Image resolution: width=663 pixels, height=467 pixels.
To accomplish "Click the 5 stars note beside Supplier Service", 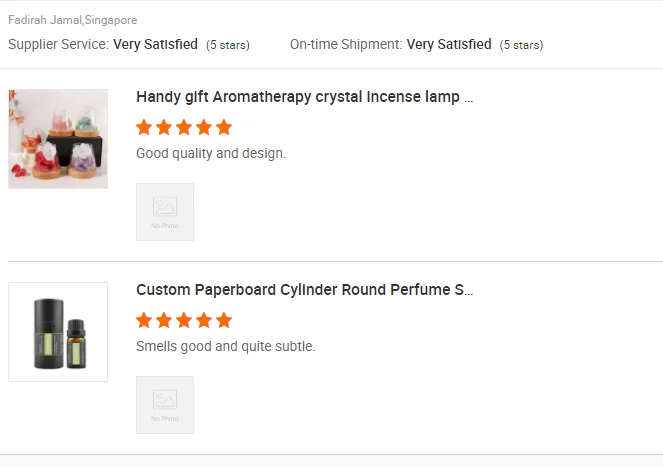I will 228,45.
